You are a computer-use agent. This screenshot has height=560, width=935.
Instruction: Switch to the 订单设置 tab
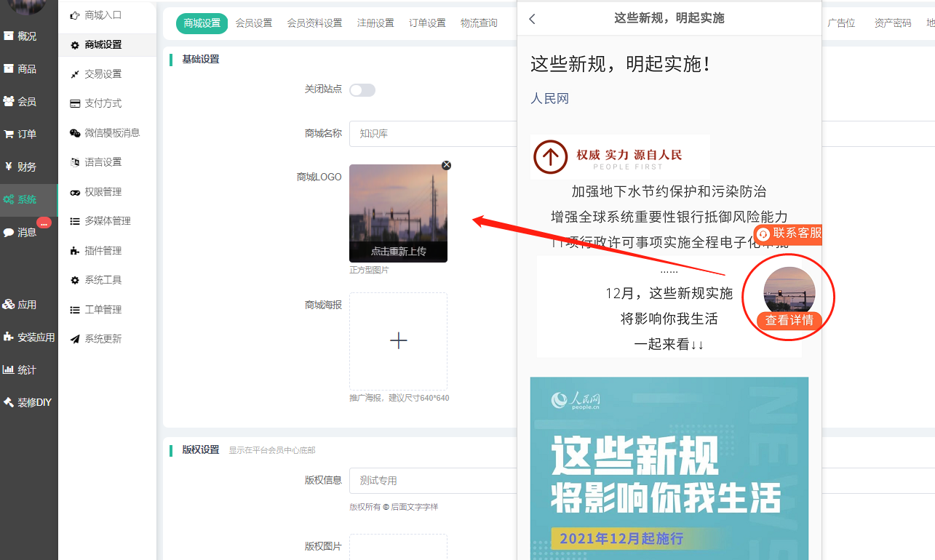click(x=427, y=23)
